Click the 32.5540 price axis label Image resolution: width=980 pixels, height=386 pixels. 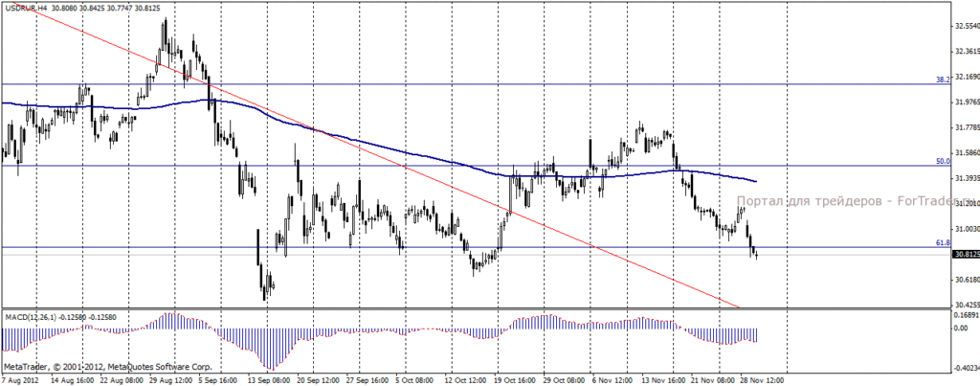pyautogui.click(x=967, y=26)
